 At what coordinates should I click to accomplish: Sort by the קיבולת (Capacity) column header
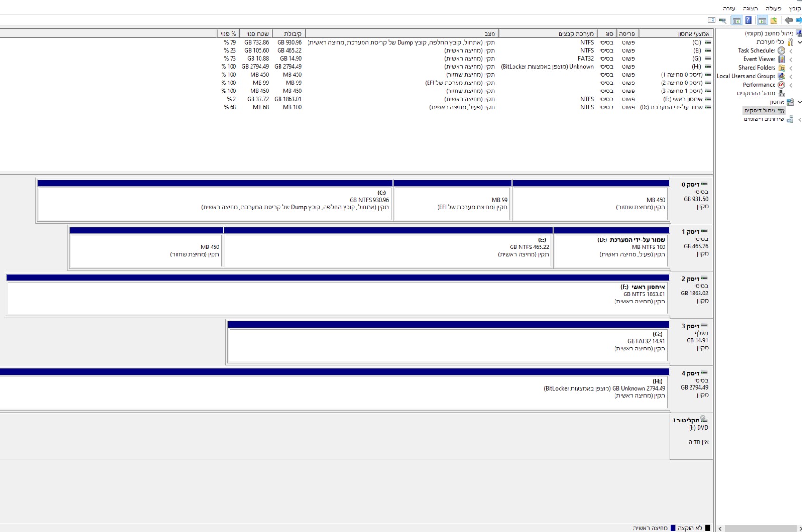pyautogui.click(x=289, y=34)
